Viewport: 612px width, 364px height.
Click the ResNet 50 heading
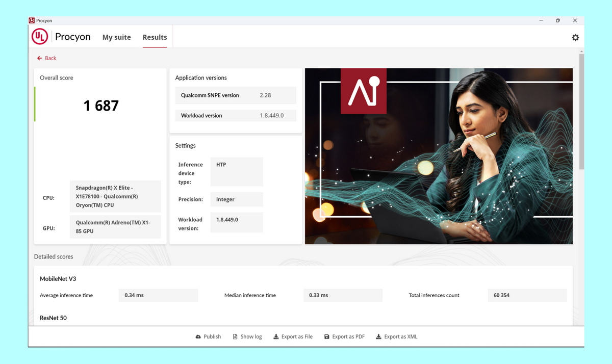tap(53, 318)
